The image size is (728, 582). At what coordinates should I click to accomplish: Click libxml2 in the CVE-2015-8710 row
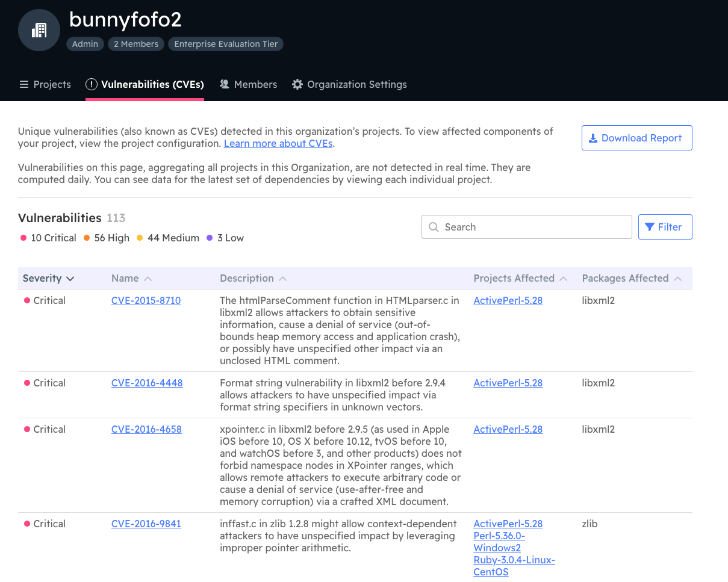[x=599, y=300]
